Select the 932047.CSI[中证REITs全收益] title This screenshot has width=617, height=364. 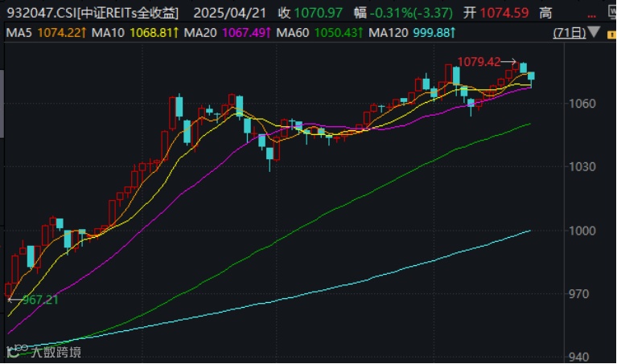93,13
